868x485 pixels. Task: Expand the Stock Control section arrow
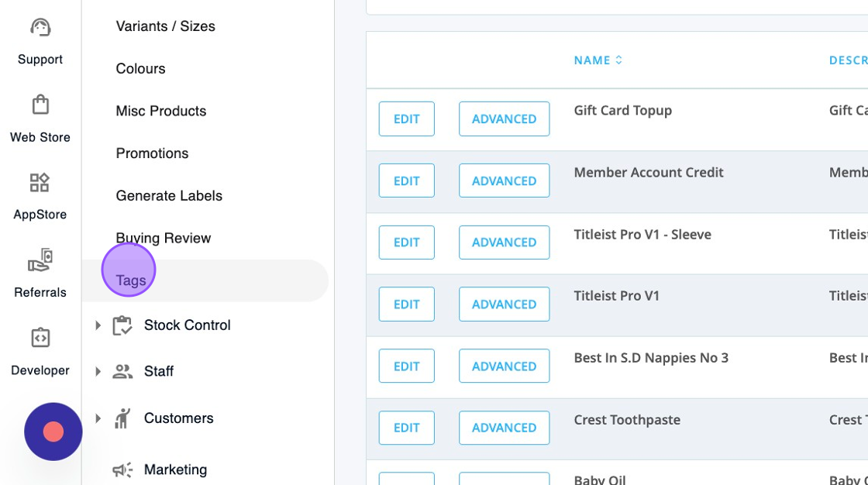(x=98, y=325)
